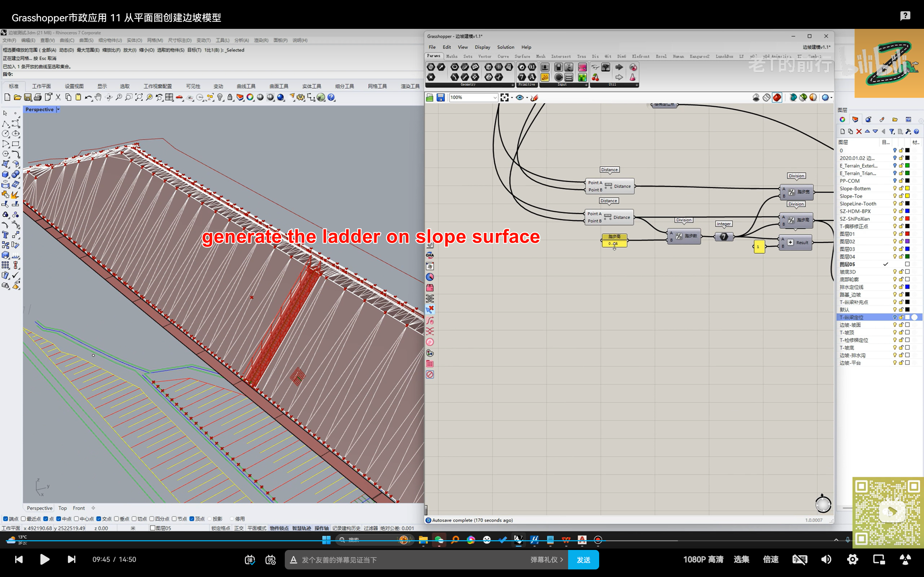Click the red preview-off icon in Grasshopper toolbar
Viewport: 924px width, 577px height.
[x=777, y=98]
